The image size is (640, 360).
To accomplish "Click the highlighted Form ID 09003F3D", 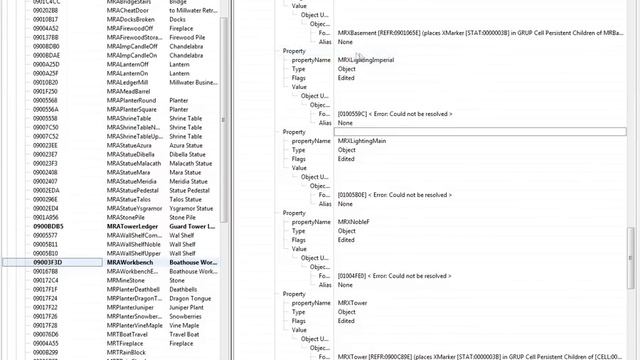I will (48, 262).
